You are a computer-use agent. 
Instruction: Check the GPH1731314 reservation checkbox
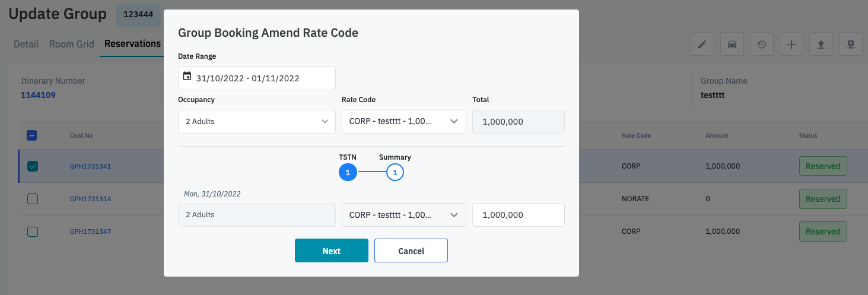[33, 199]
